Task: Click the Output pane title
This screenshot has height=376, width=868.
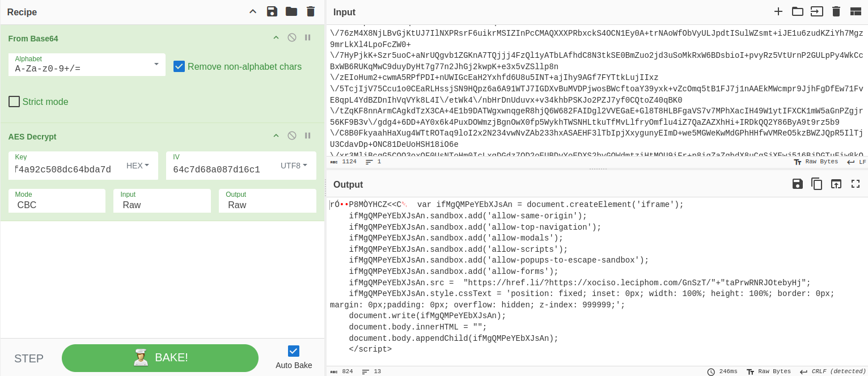Action: point(348,184)
